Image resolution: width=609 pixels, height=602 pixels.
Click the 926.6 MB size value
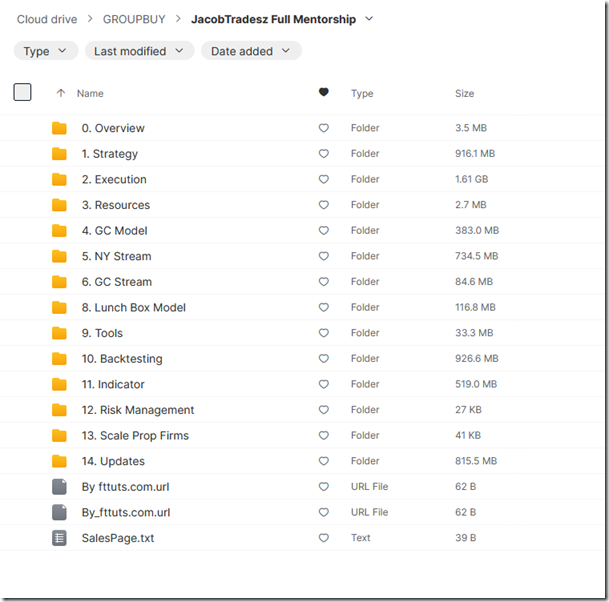point(477,358)
